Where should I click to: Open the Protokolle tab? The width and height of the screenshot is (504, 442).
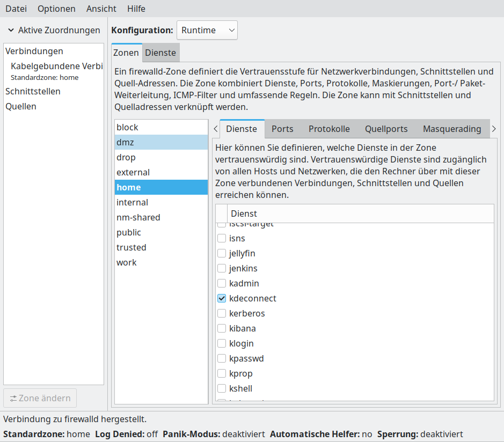click(x=329, y=129)
